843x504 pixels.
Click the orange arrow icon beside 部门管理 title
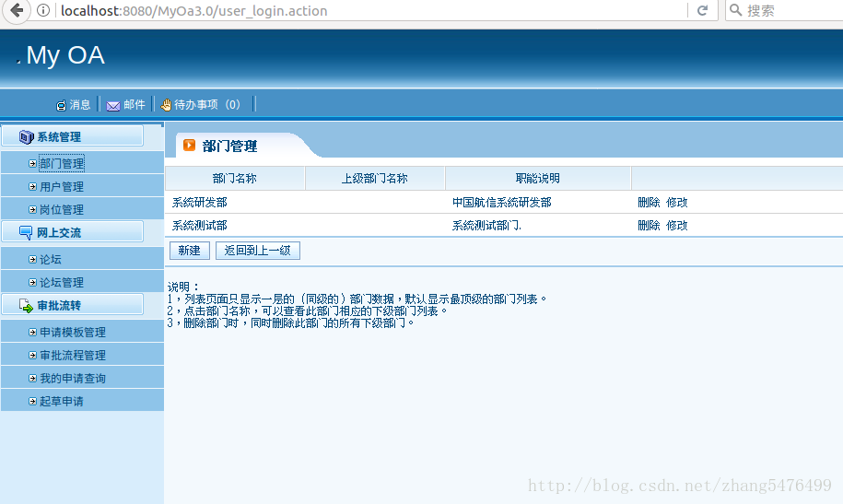189,146
